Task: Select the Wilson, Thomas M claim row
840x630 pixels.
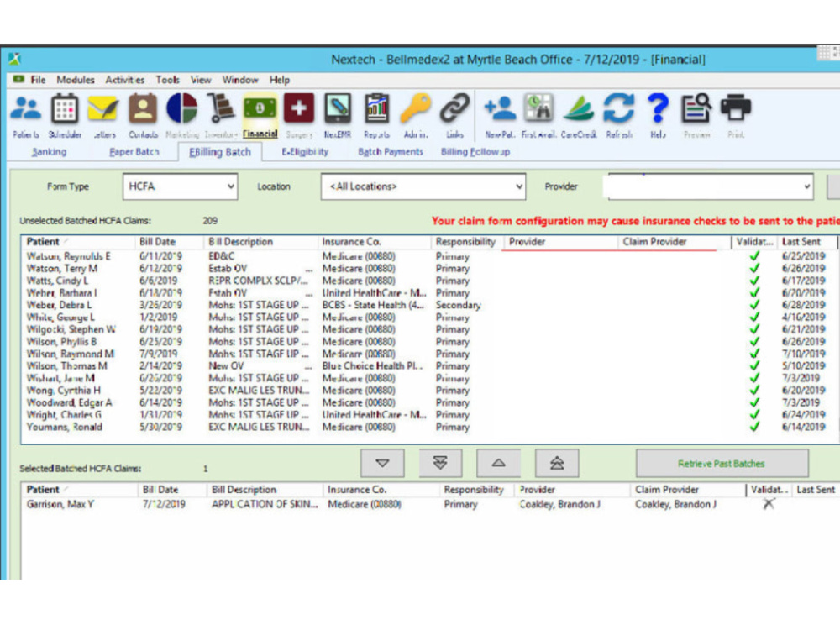Action: (x=428, y=366)
